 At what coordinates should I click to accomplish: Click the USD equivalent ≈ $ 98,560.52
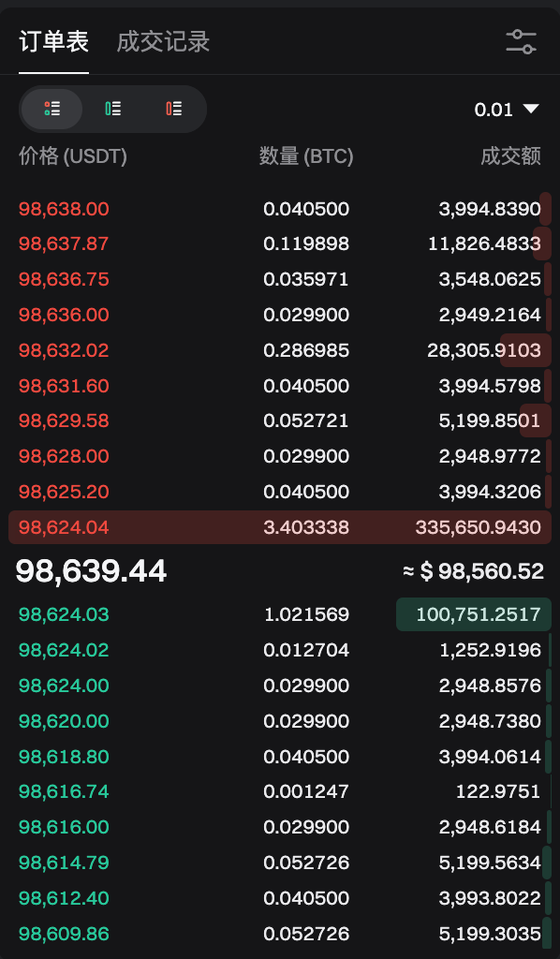click(473, 571)
